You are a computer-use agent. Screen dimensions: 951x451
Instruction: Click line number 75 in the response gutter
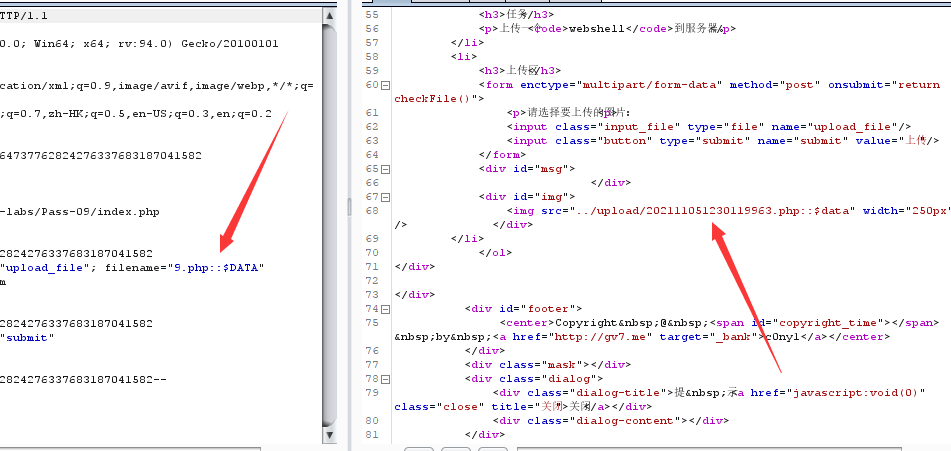372,323
